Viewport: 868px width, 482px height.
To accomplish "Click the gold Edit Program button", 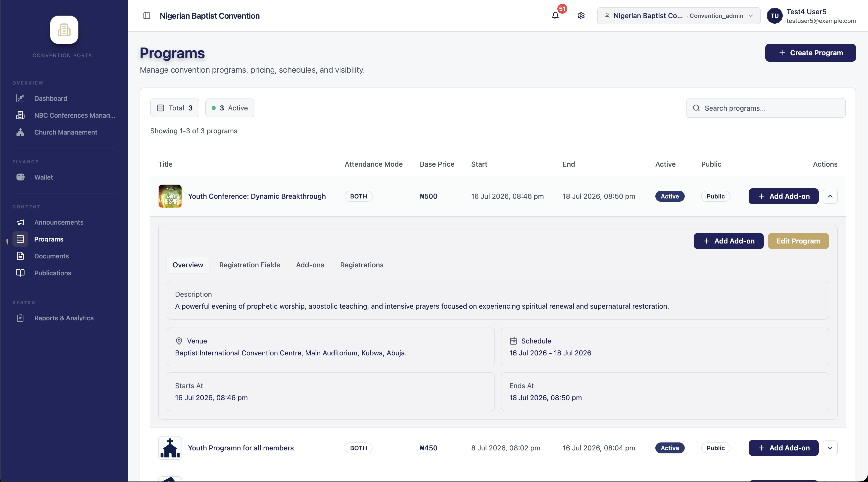I will point(798,241).
